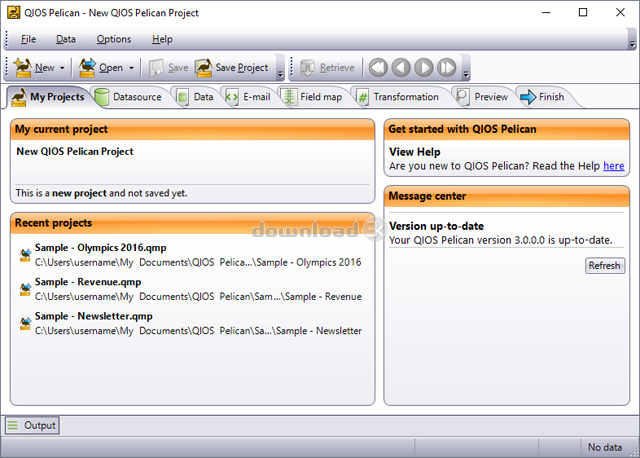
Task: Toggle the Output panel button
Action: pos(32,425)
